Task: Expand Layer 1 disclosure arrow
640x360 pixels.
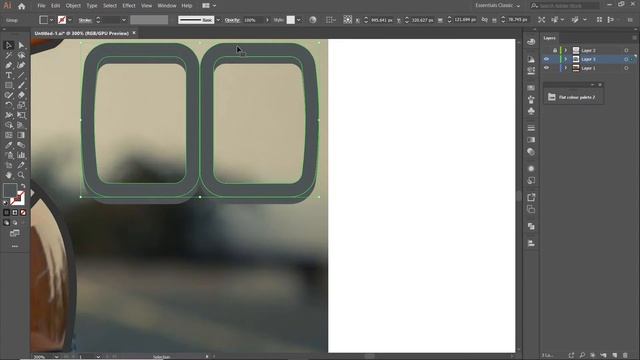Action: (x=566, y=68)
